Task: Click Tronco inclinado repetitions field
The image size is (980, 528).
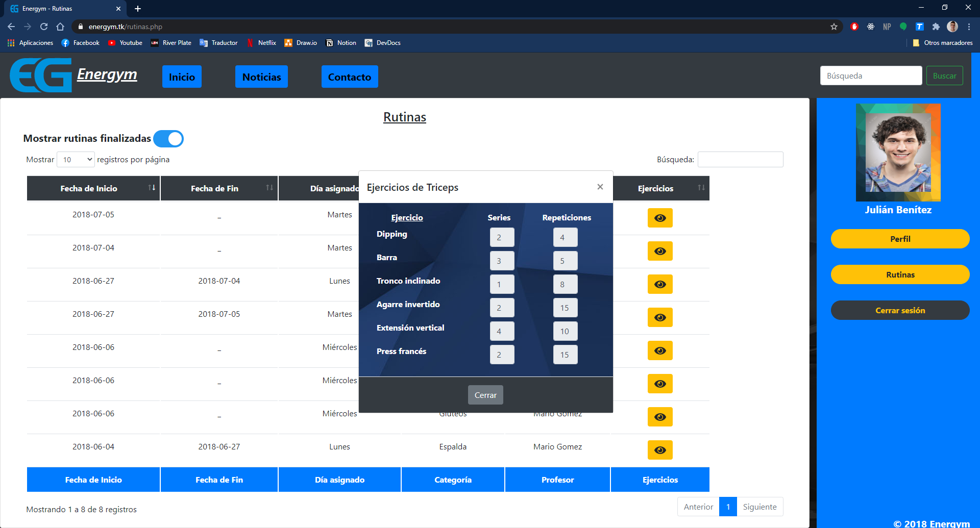Action: 565,284
